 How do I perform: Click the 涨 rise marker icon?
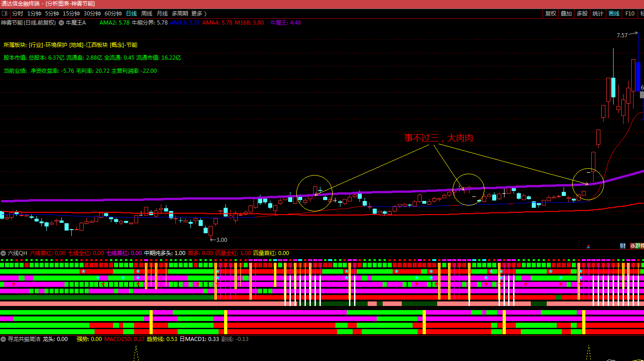pos(632,246)
